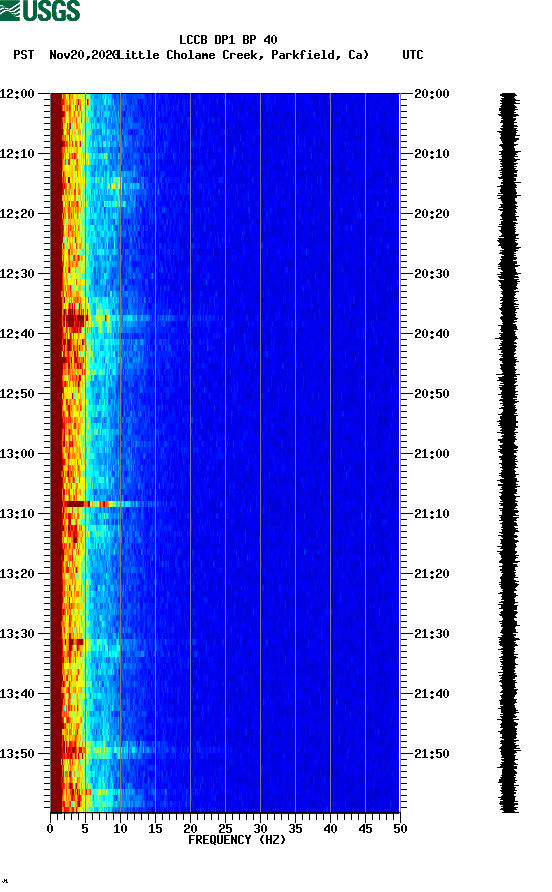552x892 pixels.
Task: Click the 12:20 PST time label
Action: tap(18, 214)
